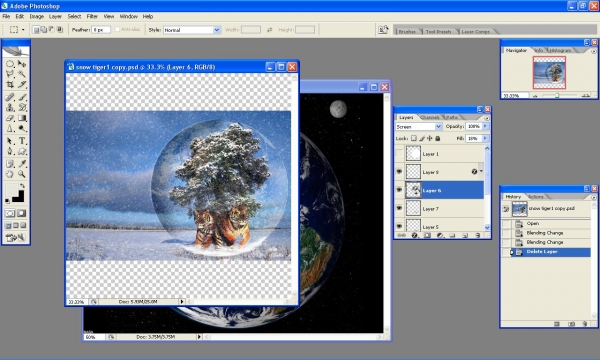Select the History Brush tool

click(22, 108)
